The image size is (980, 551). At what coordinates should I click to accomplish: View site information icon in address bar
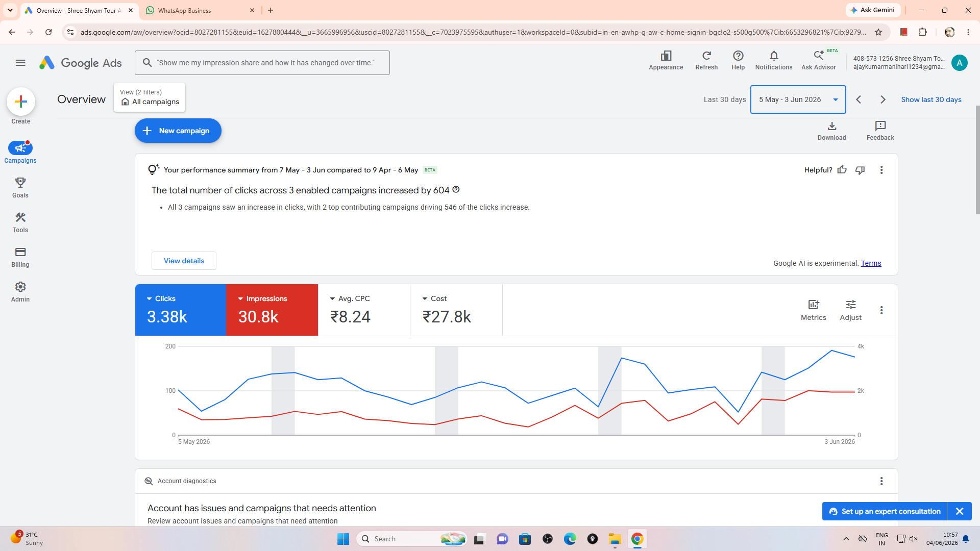[70, 32]
